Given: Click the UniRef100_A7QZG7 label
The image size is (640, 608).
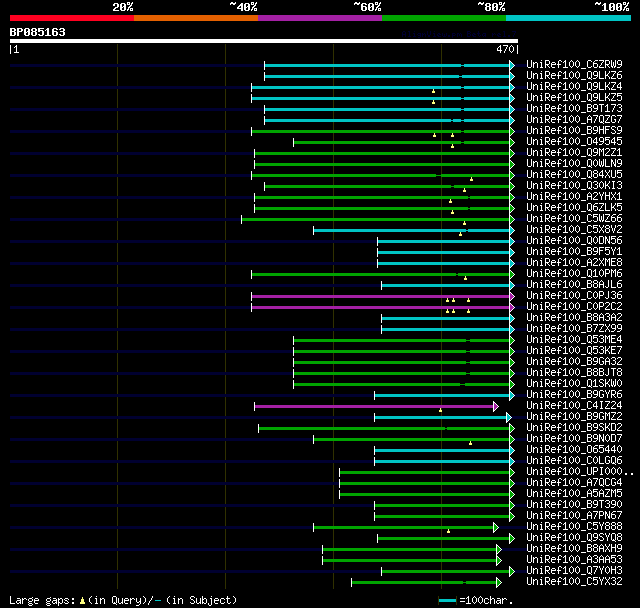Looking at the screenshot, I should pyautogui.click(x=574, y=120).
